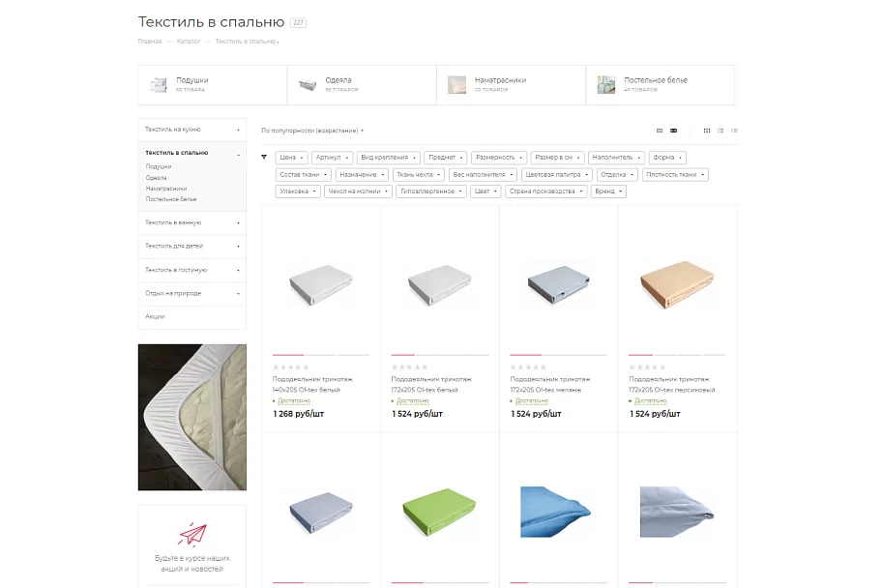882x588 pixels.
Task: Open the blue pillowcase product image
Action: (x=556, y=512)
